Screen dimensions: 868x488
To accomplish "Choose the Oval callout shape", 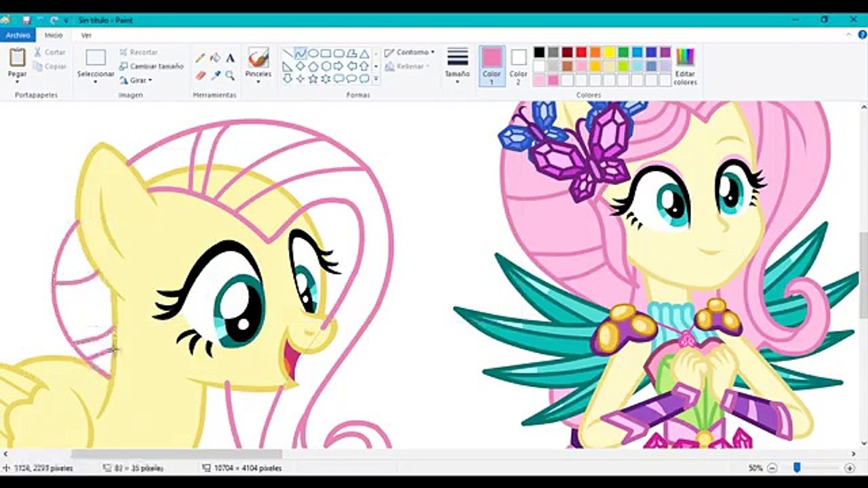I will click(351, 79).
